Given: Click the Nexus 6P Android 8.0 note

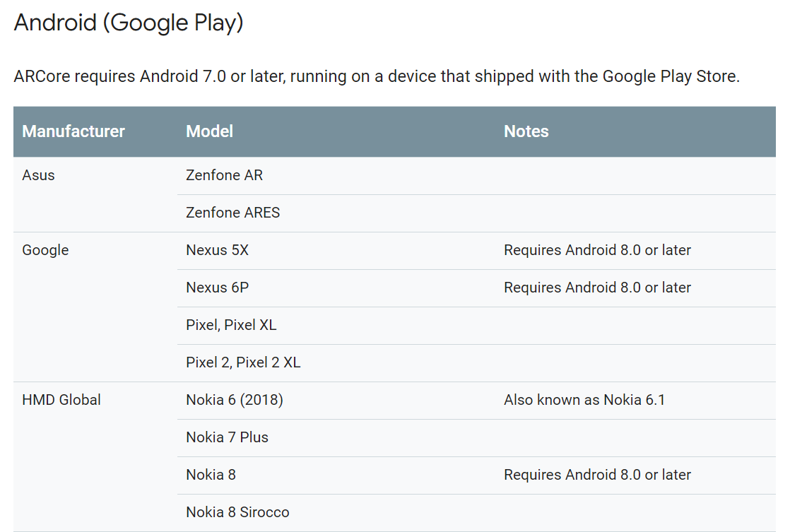Looking at the screenshot, I should coord(597,288).
